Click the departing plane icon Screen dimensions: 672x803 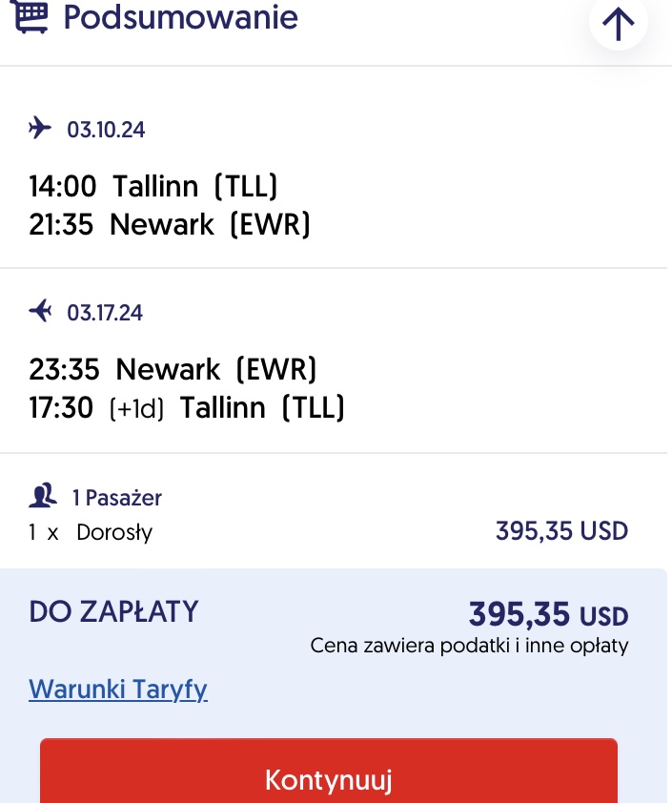[40, 128]
